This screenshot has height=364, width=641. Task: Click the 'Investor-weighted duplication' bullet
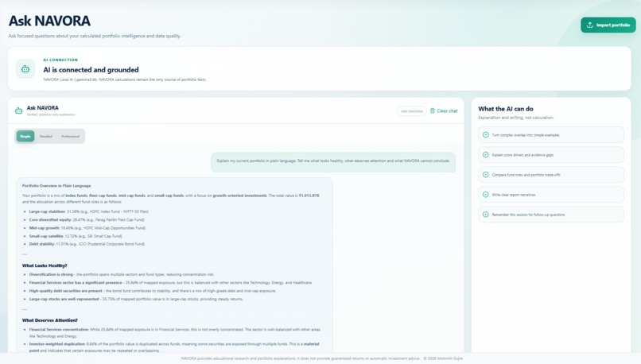(x=174, y=347)
